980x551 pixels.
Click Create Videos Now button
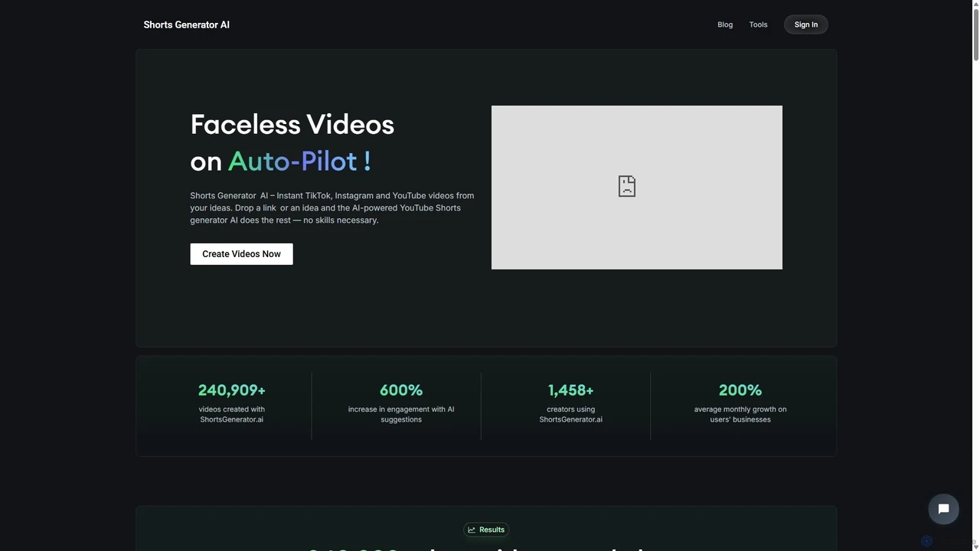(241, 254)
